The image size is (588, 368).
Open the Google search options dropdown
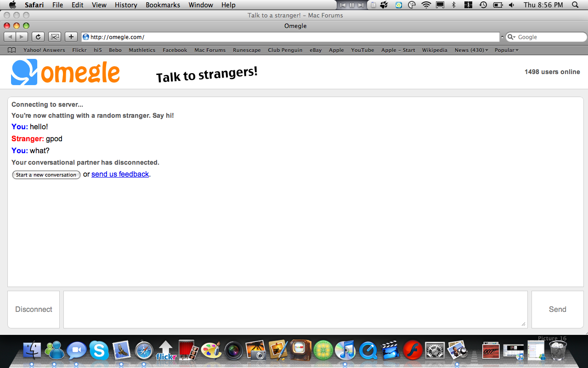click(x=511, y=37)
